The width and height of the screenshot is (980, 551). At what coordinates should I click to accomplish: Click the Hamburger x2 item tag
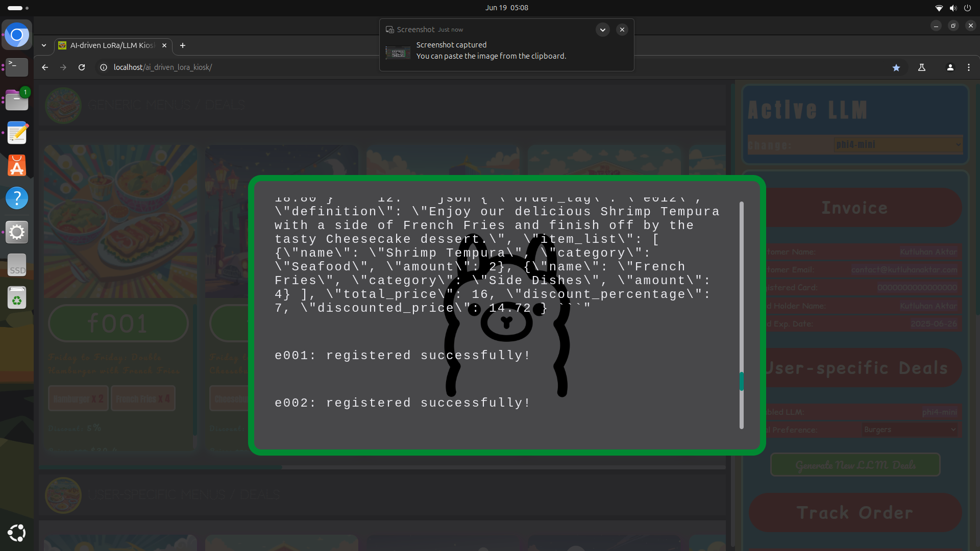(x=79, y=399)
